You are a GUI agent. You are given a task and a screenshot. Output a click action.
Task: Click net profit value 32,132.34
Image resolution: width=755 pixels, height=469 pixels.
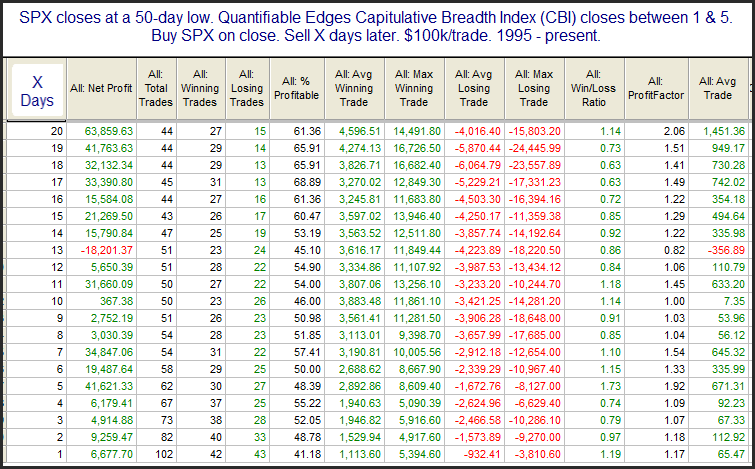pos(109,165)
